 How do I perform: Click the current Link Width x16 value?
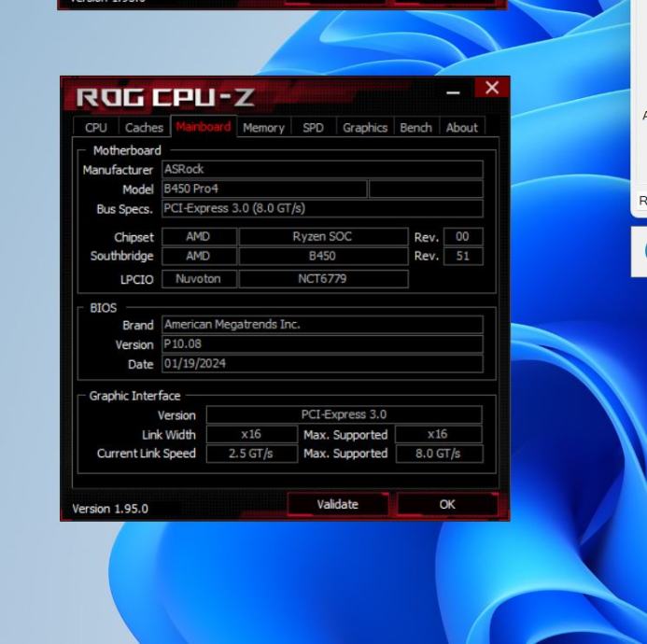[252, 434]
